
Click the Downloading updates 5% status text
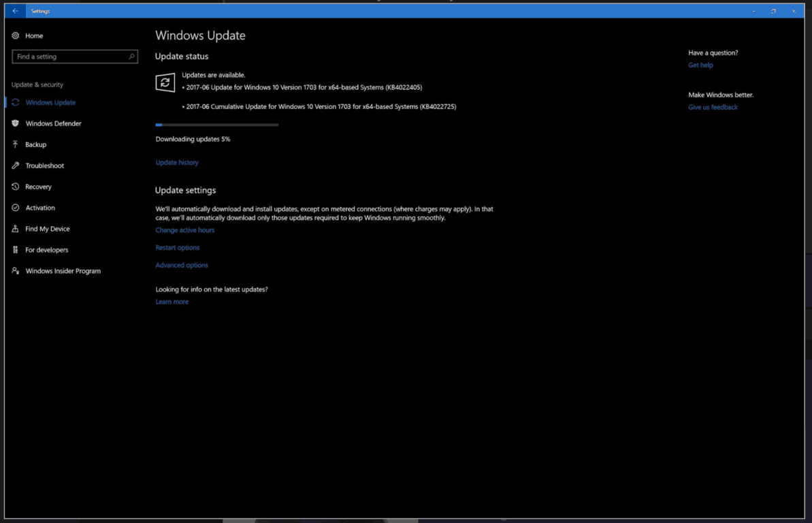tap(193, 139)
